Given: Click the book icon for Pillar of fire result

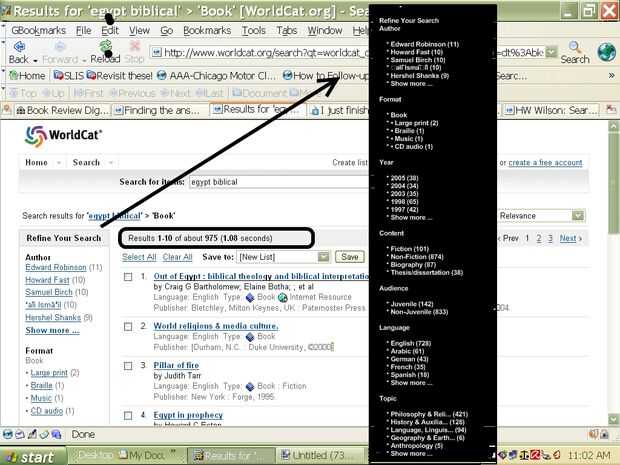Looking at the screenshot, I should pyautogui.click(x=250, y=386).
